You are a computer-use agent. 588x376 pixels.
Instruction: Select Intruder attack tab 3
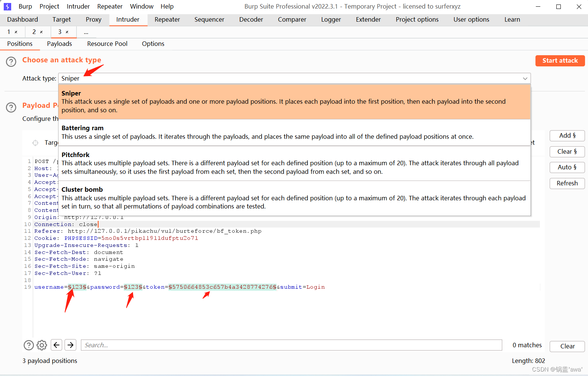click(60, 32)
